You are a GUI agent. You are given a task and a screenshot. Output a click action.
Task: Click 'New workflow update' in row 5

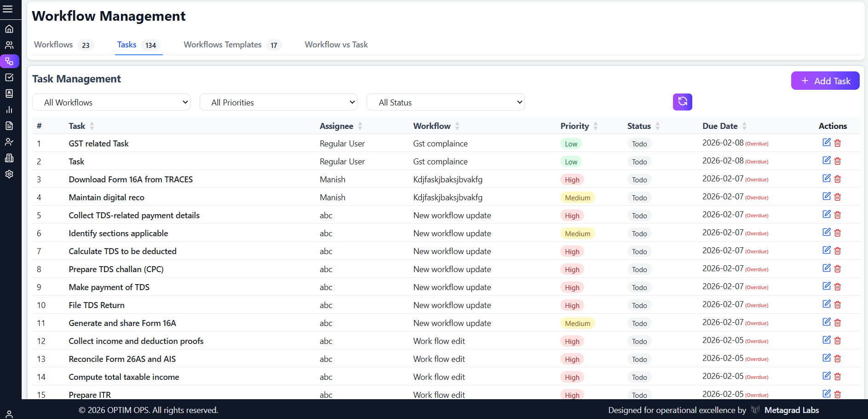(452, 215)
